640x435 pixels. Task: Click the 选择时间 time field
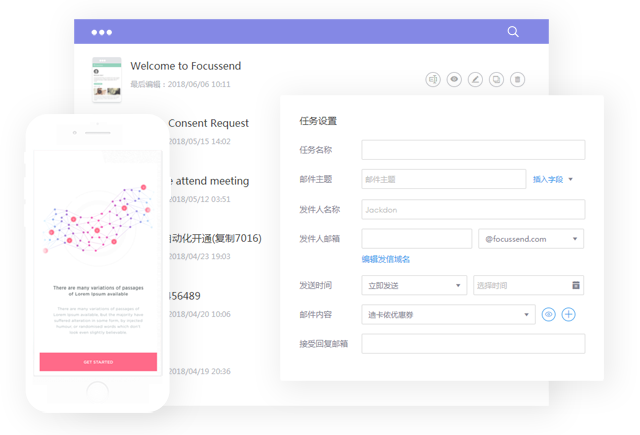(528, 285)
